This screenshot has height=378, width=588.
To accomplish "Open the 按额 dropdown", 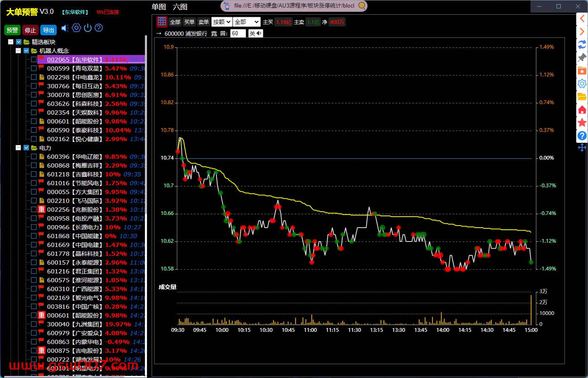I will (221, 22).
